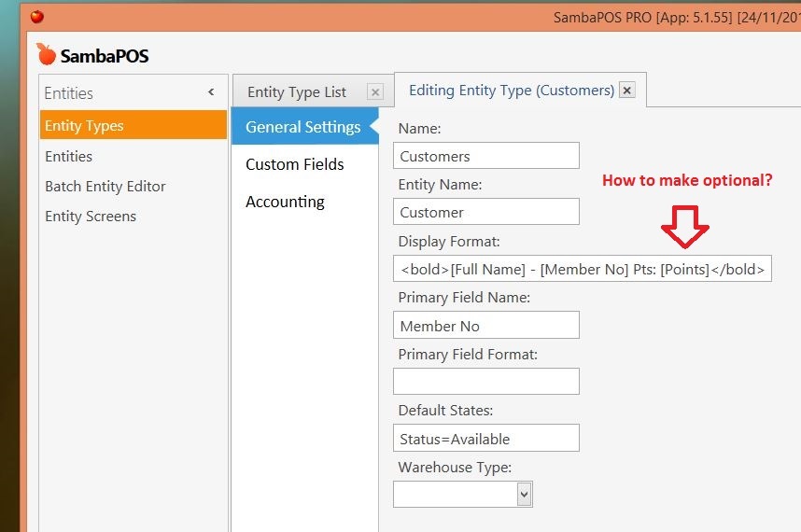
Task: Click the Entity Name field
Action: click(x=485, y=211)
